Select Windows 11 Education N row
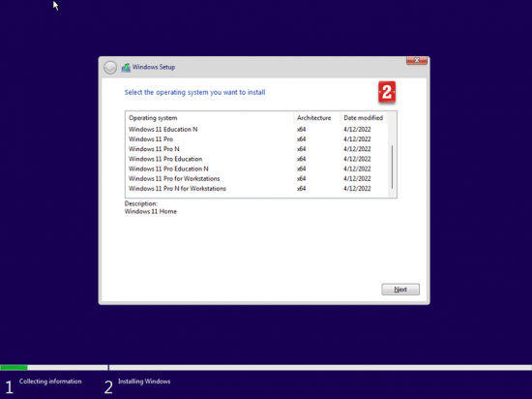The height and width of the screenshot is (399, 532). (256, 130)
